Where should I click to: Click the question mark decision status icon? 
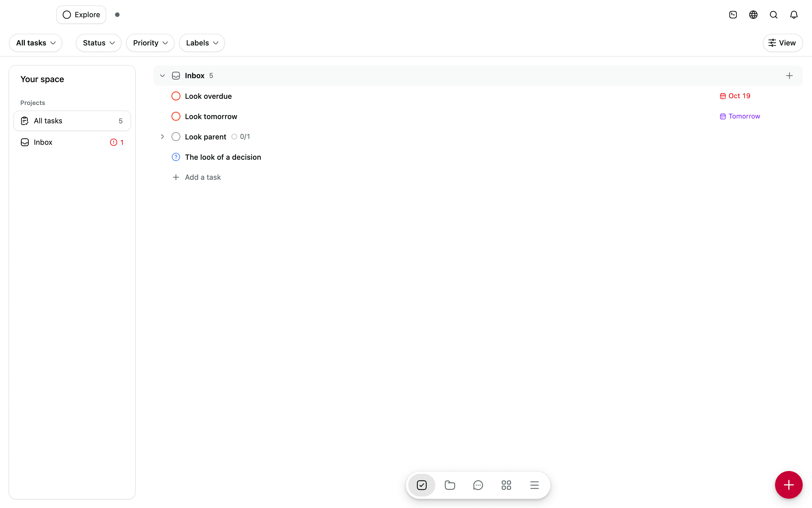pyautogui.click(x=176, y=157)
